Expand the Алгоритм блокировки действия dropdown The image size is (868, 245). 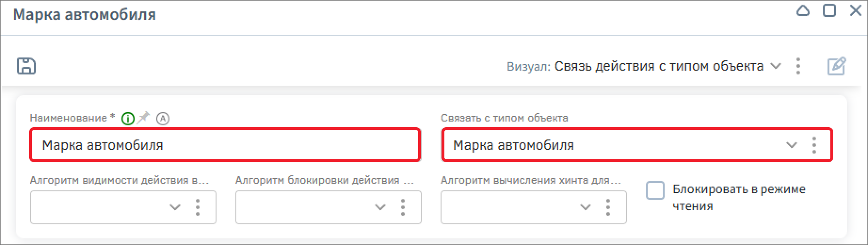pos(380,207)
